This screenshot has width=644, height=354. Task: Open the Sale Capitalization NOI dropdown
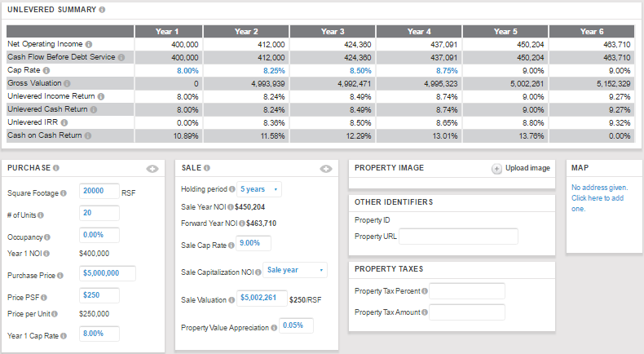tap(295, 270)
